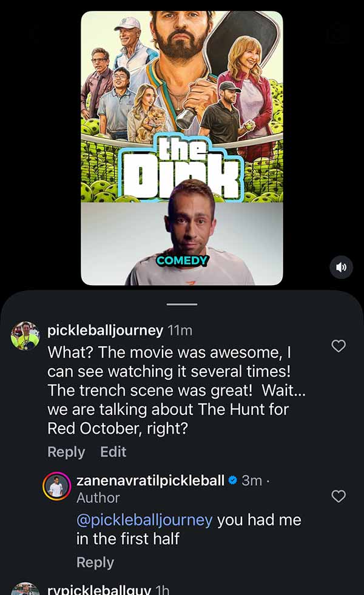Tap the COMEDY caption on the video
Image resolution: width=364 pixels, height=595 pixels.
(x=182, y=260)
